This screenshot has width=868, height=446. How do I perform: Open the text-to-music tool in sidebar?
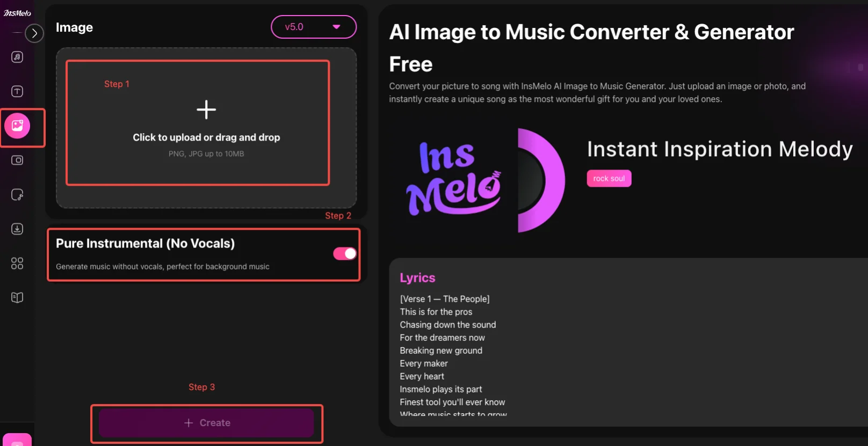click(x=17, y=91)
